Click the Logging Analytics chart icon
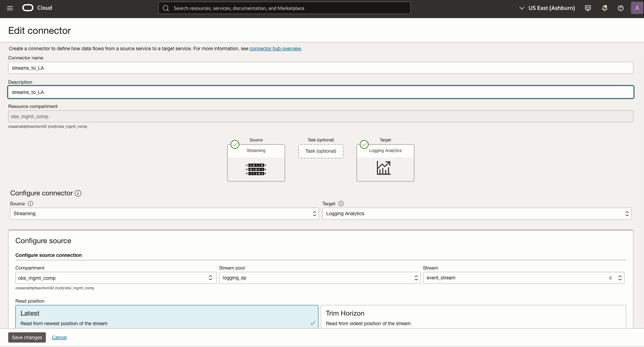This screenshot has width=644, height=347. pyautogui.click(x=384, y=168)
